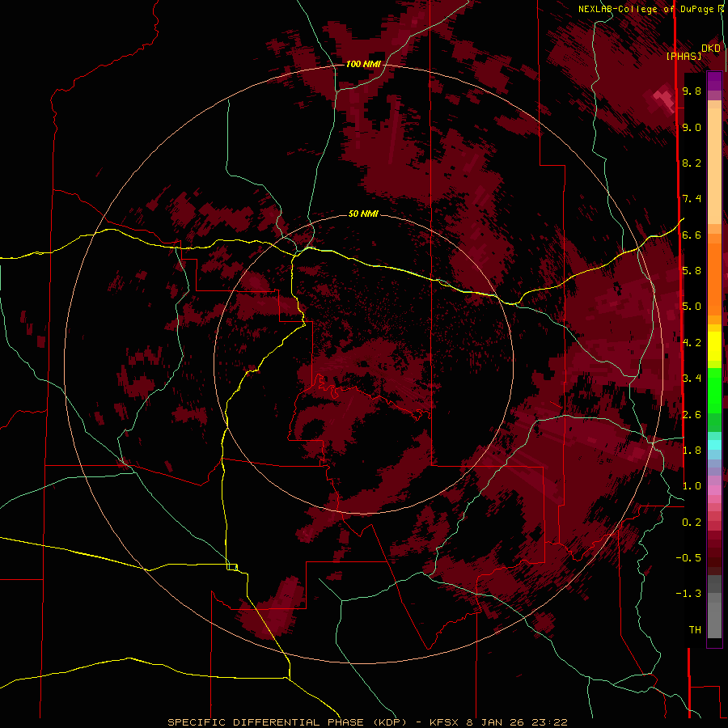Click the 5.0 value on the color scale
Viewport: 728px width, 728px height.
[x=692, y=307]
